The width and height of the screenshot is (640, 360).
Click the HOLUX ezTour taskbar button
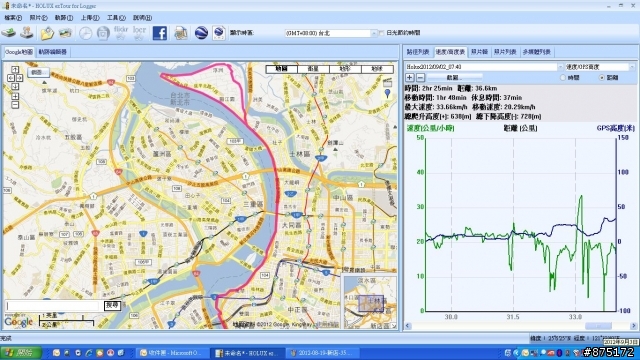click(247, 353)
